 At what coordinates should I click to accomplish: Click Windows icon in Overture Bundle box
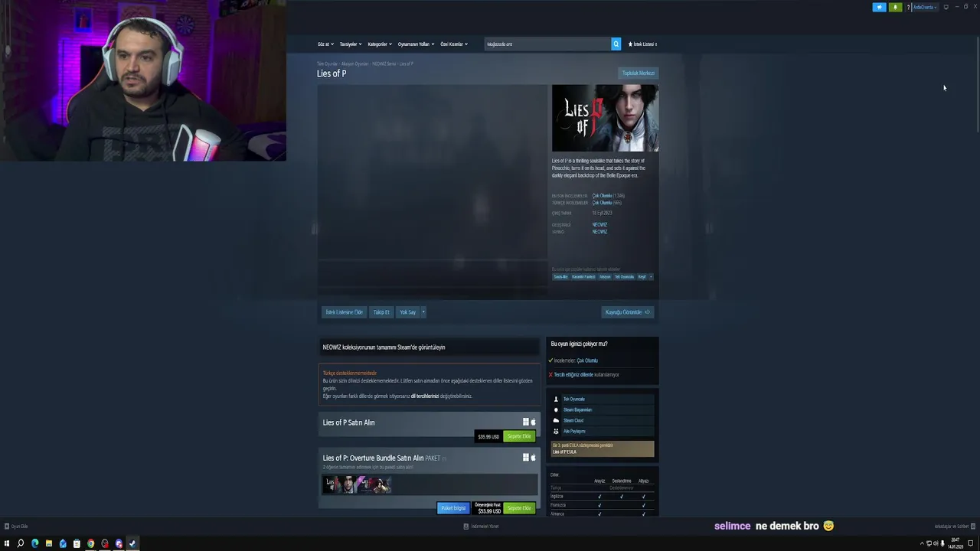point(525,458)
